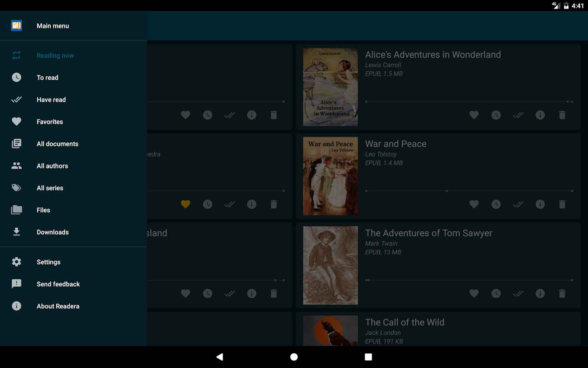Mark Tom Sawyer as have read

(518, 294)
